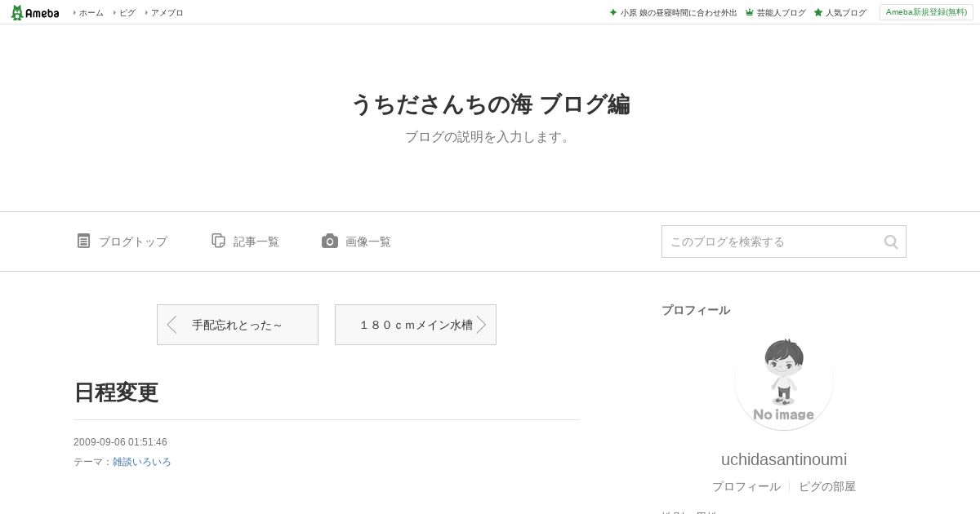Open 小原 娘の昼寝時間に合わせ外出 news link
This screenshot has height=514, width=980.
point(679,12)
